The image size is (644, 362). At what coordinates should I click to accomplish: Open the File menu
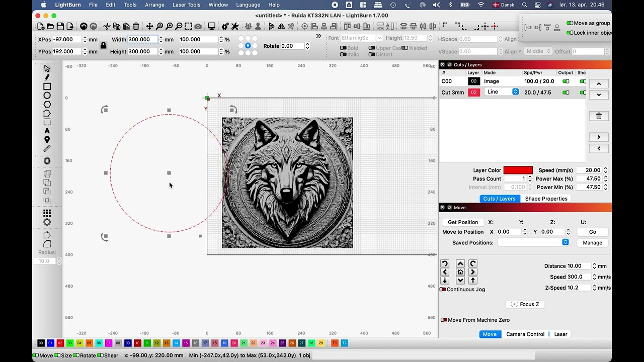[x=93, y=5]
